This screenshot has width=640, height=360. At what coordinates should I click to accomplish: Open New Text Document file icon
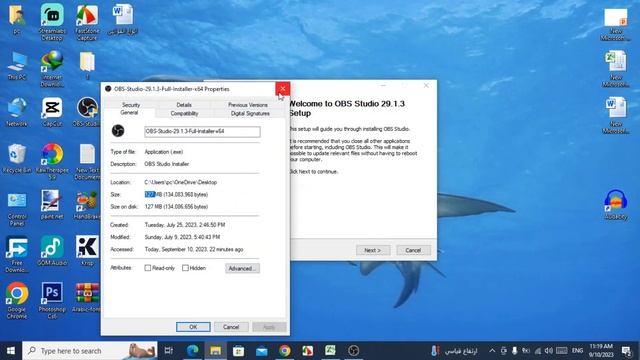(x=87, y=161)
